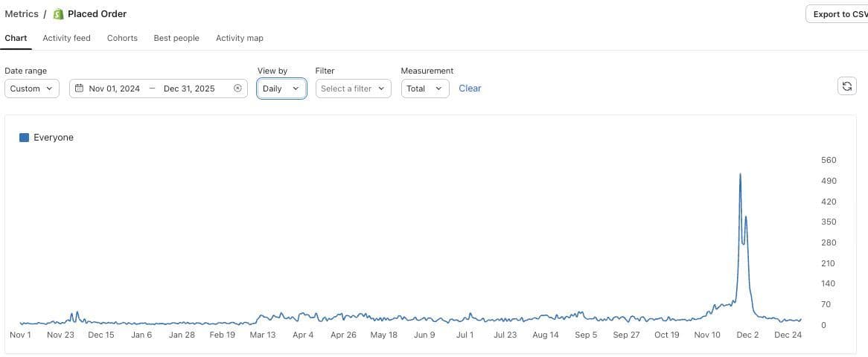Click the 280 y-axis value
Viewport: 868px width, 357px height.
pyautogui.click(x=829, y=242)
